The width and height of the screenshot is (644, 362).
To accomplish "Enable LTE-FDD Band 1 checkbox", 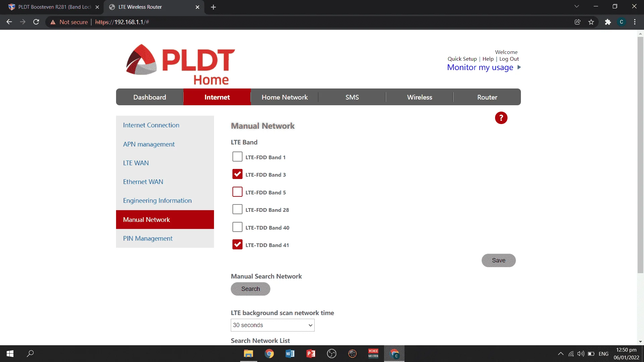I will coord(237,157).
